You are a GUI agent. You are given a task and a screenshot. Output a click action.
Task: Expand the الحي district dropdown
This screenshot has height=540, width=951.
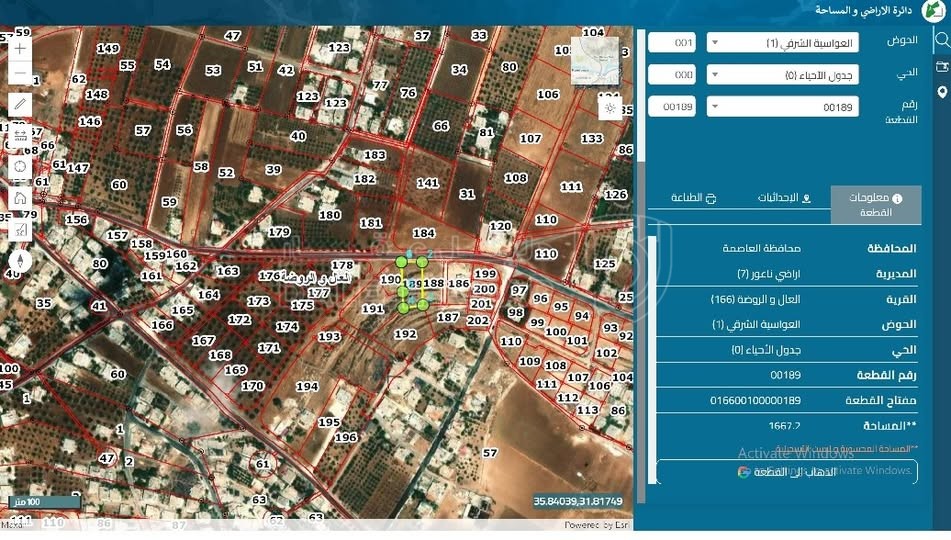tap(783, 75)
